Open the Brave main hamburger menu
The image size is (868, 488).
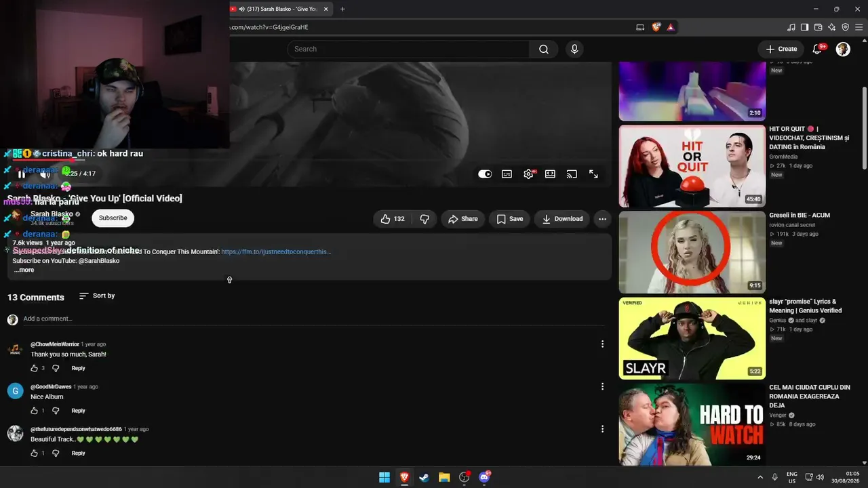[x=859, y=27]
